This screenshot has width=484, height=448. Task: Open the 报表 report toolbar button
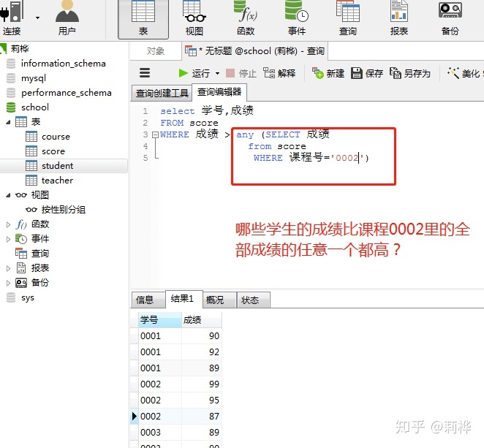399,18
